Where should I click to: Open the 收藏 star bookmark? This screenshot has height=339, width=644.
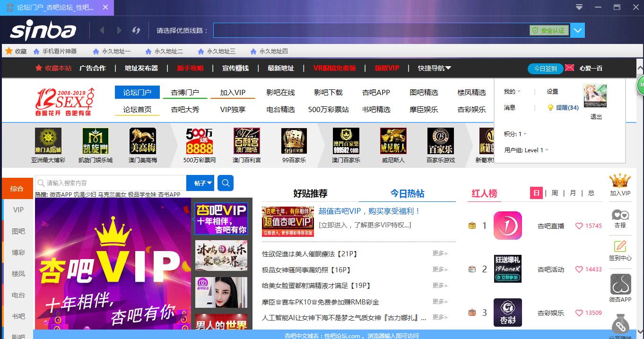coord(16,51)
